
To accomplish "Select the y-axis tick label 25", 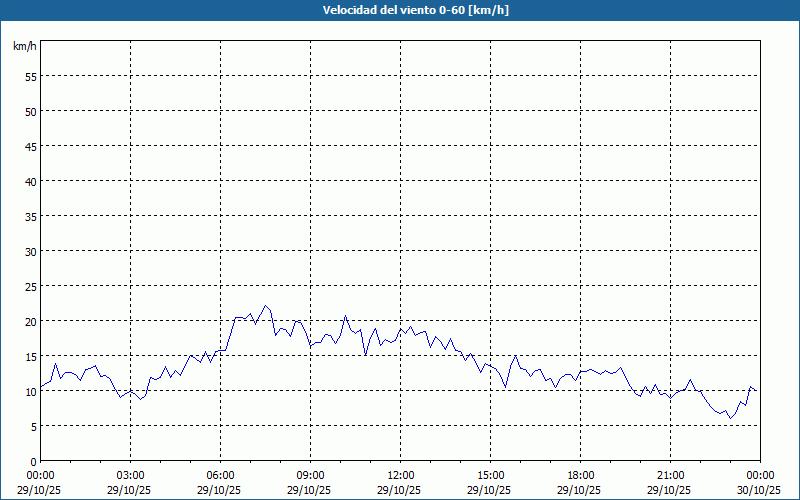I will click(31, 286).
